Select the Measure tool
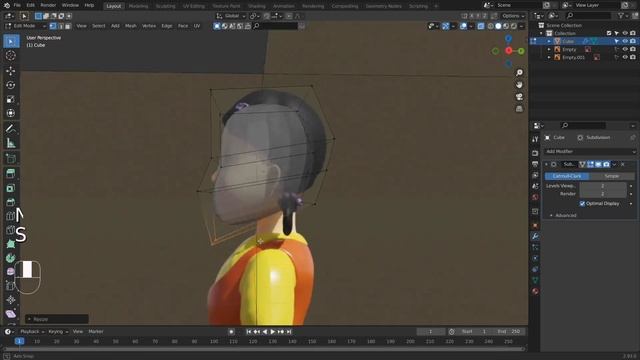 pyautogui.click(x=11, y=143)
